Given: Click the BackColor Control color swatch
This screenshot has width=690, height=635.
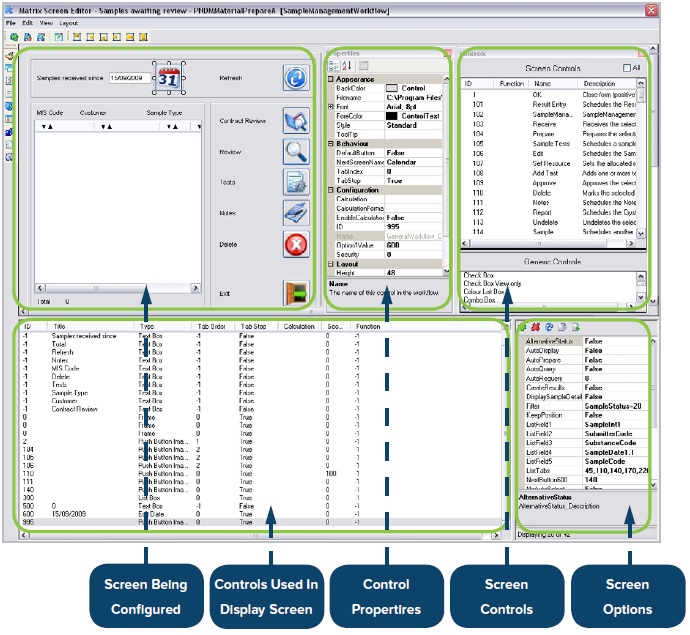Looking at the screenshot, I should point(391,88).
